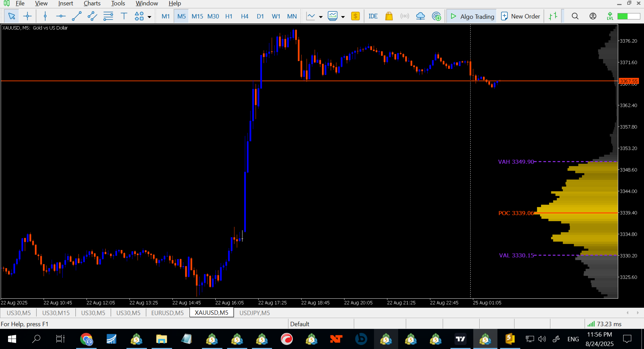Click the New Order button
Viewport: 644px width, 349px height.
pyautogui.click(x=521, y=16)
